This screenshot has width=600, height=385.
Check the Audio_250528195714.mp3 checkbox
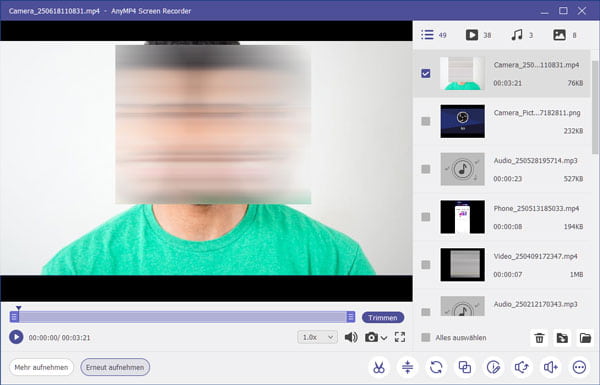tap(426, 169)
